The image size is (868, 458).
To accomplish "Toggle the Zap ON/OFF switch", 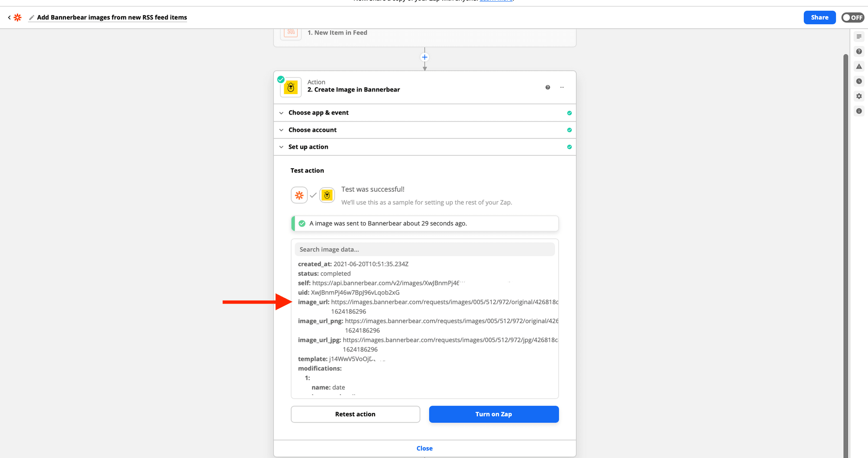I will pos(852,17).
